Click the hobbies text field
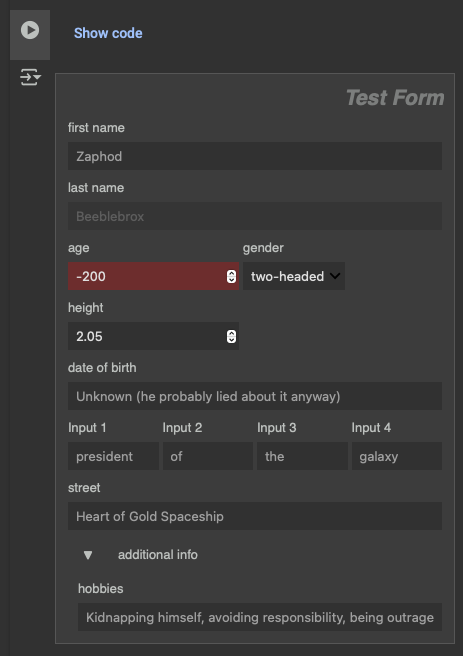Image resolution: width=463 pixels, height=656 pixels. [x=260, y=617]
